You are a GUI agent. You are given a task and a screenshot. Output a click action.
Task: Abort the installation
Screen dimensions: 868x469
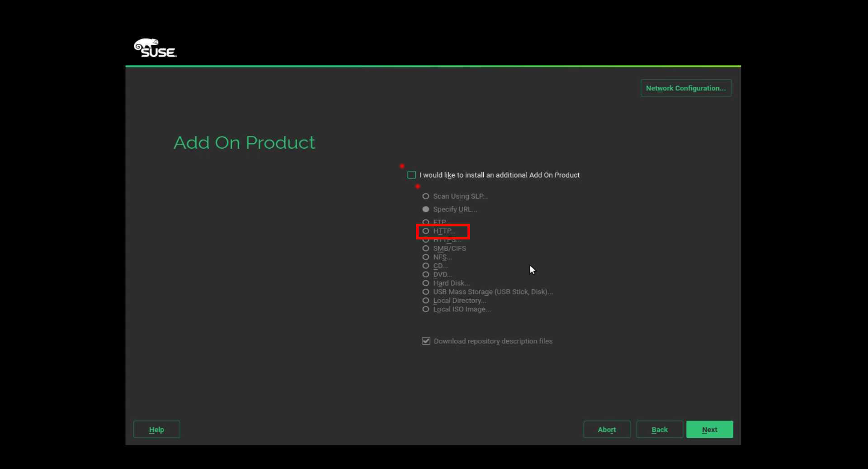click(x=607, y=430)
